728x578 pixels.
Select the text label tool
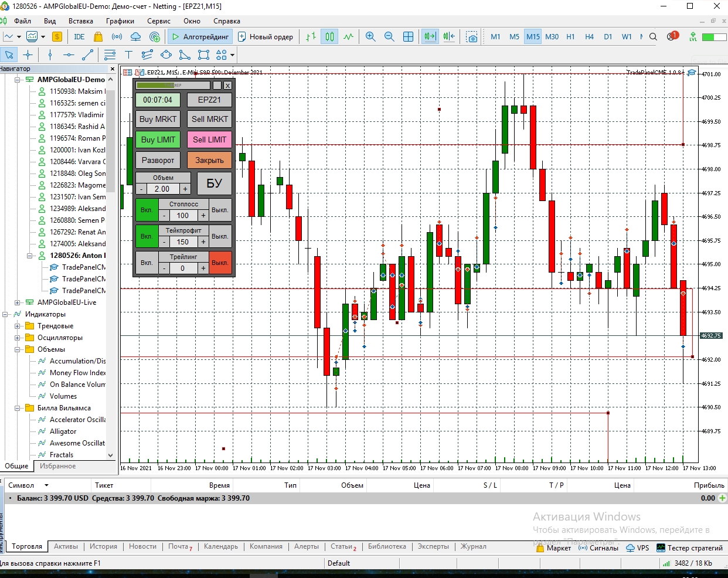pyautogui.click(x=128, y=55)
